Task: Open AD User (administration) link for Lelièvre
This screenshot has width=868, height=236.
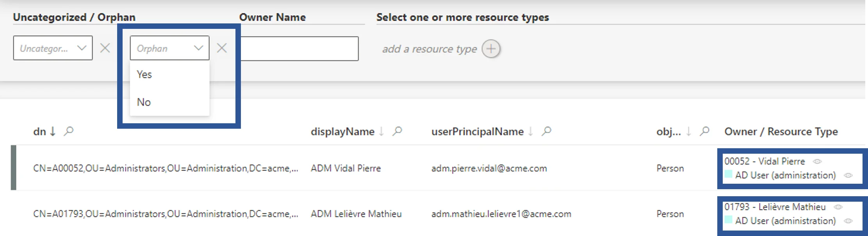Action: tap(785, 221)
